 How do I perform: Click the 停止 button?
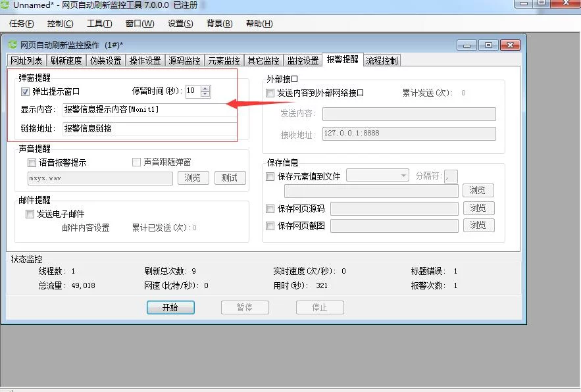point(320,308)
